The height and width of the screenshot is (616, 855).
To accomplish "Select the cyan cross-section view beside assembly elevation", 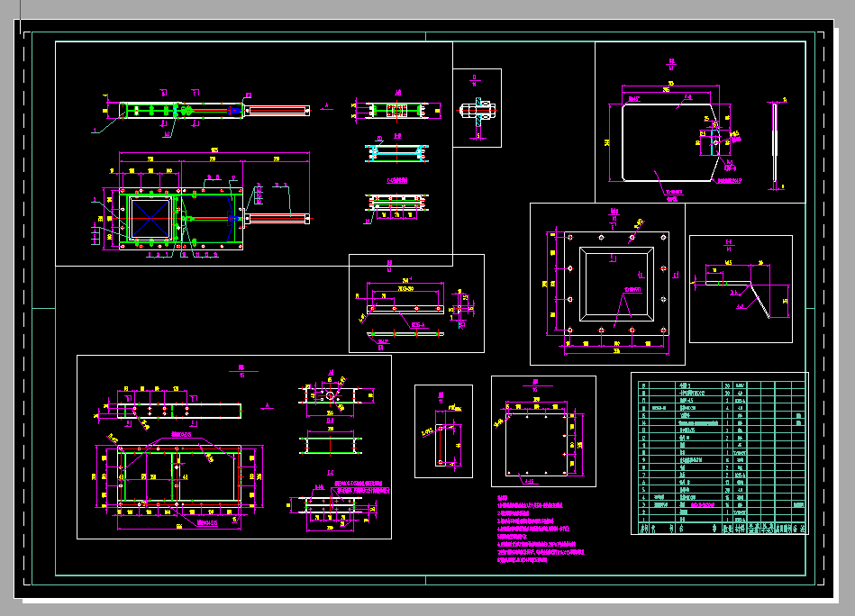I will (397, 153).
